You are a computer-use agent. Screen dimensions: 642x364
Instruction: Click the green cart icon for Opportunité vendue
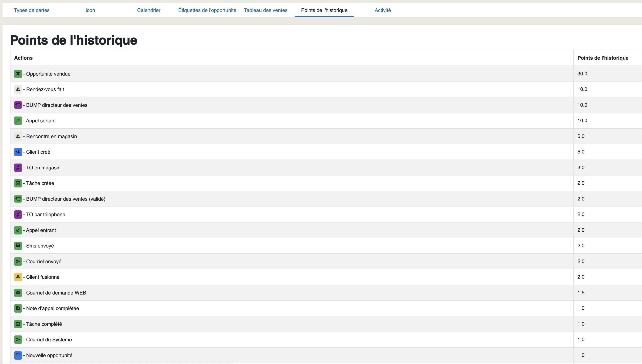click(x=18, y=74)
